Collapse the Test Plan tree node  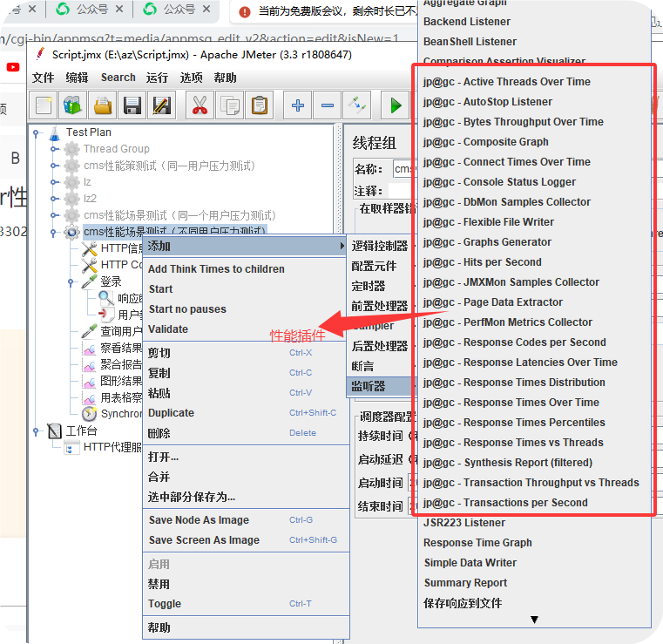click(x=36, y=133)
